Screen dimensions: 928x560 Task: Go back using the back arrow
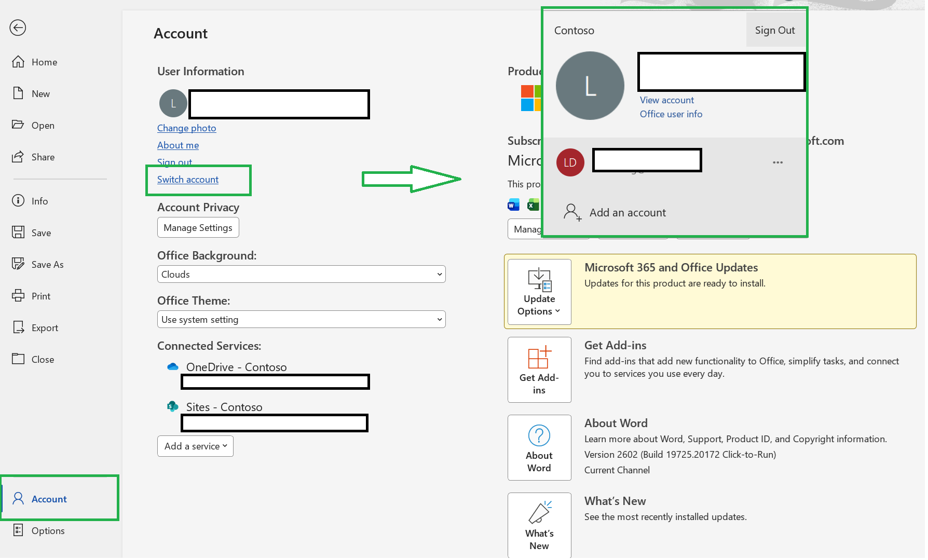[18, 28]
